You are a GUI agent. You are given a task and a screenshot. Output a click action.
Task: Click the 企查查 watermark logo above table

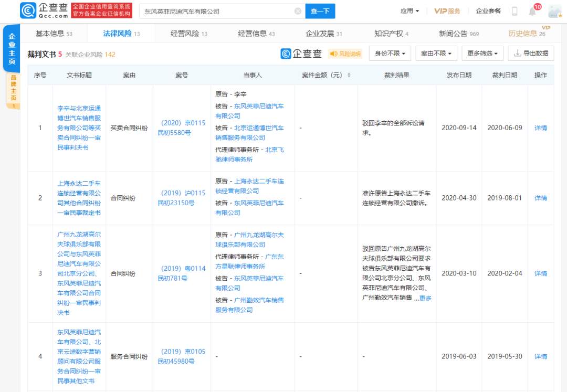pos(301,54)
